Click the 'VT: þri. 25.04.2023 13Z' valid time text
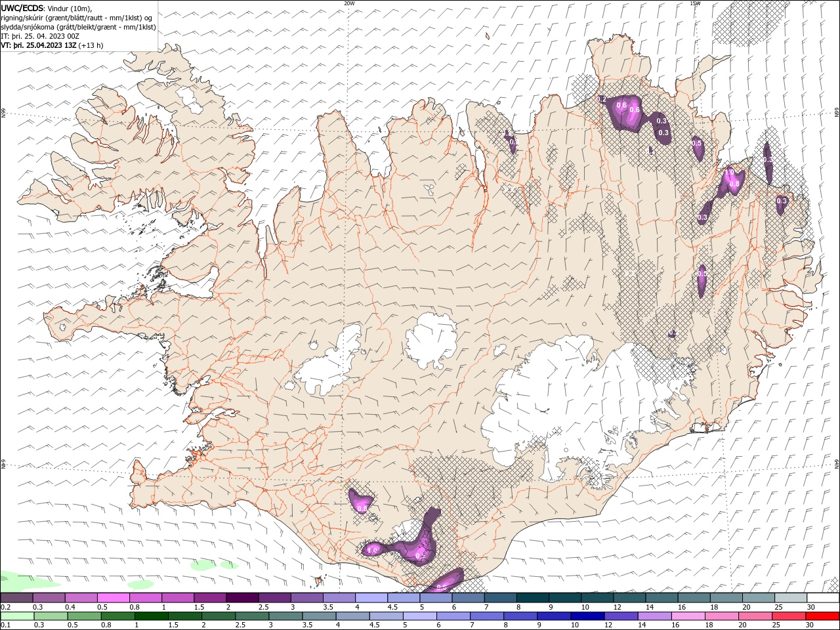This screenshot has height=630, width=840. point(39,45)
